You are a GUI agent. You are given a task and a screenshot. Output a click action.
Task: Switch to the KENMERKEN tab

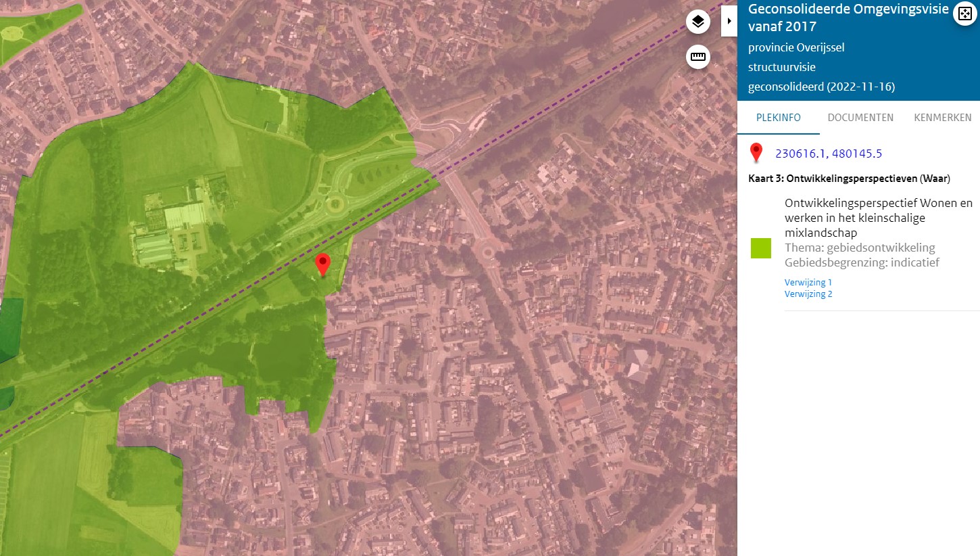(942, 118)
